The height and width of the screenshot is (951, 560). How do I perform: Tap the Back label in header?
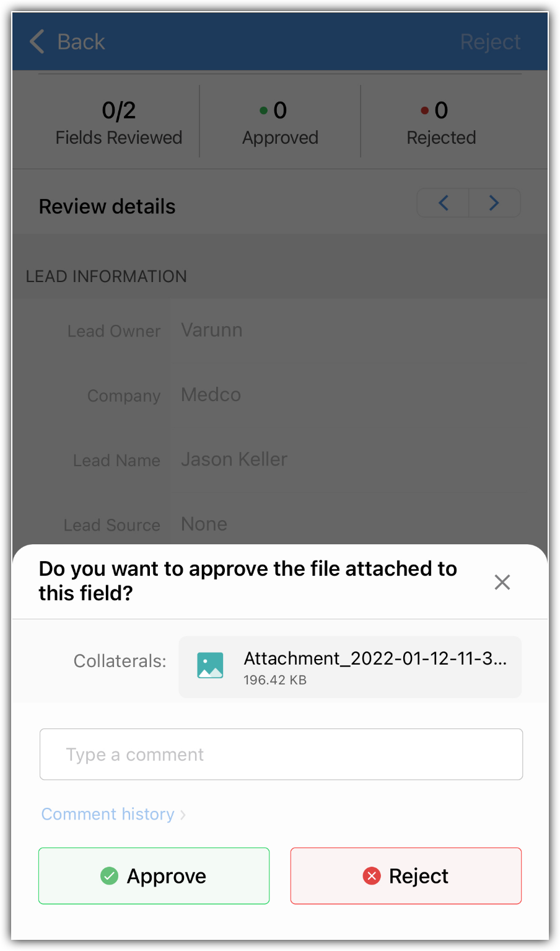point(81,42)
